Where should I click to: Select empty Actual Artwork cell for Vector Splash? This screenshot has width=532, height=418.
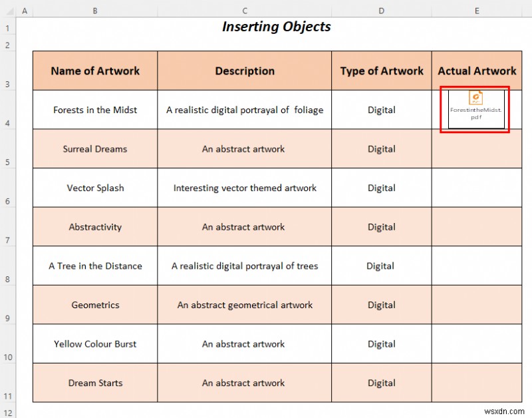[477, 188]
